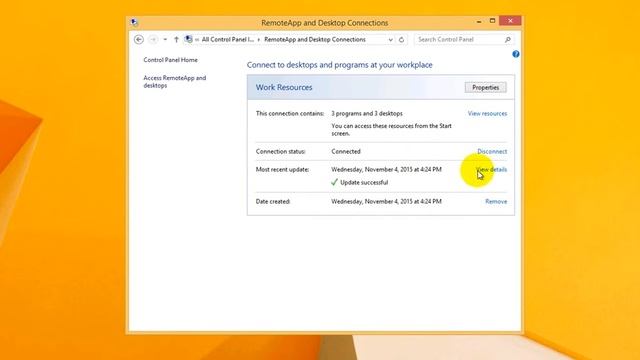Open Help with the blue question icon
Screen dimensions: 640x360
[516, 54]
